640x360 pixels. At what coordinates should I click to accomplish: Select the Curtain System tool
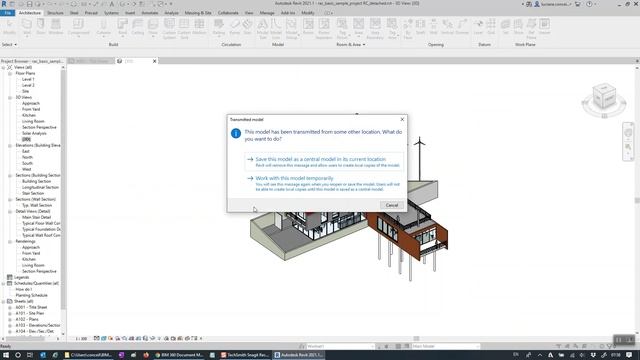coord(169,29)
